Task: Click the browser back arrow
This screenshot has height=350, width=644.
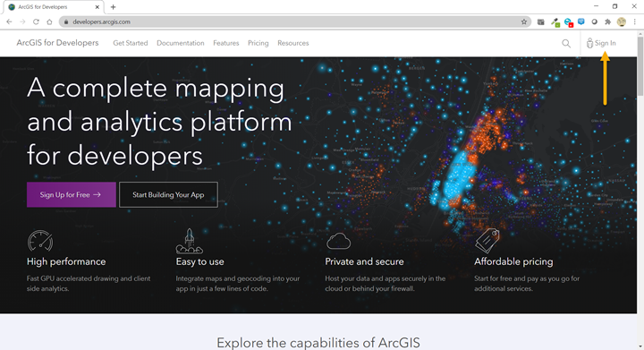Action: tap(9, 21)
